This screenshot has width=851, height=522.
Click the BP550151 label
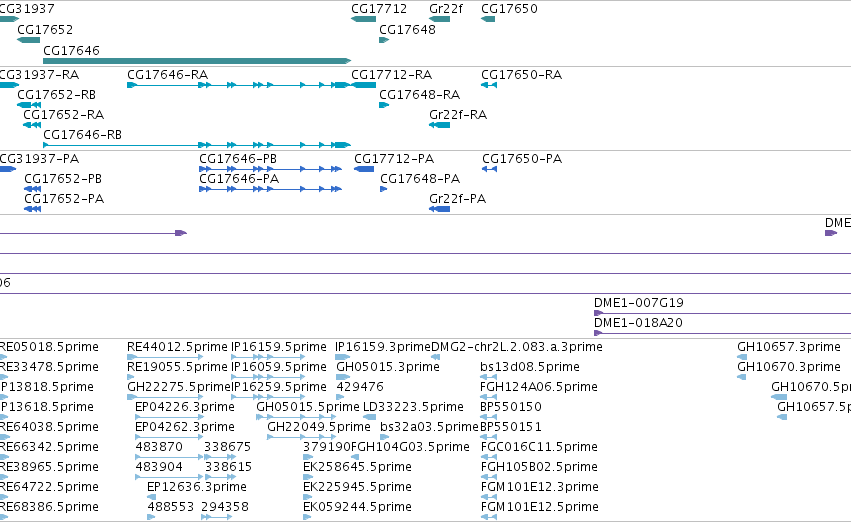point(511,427)
